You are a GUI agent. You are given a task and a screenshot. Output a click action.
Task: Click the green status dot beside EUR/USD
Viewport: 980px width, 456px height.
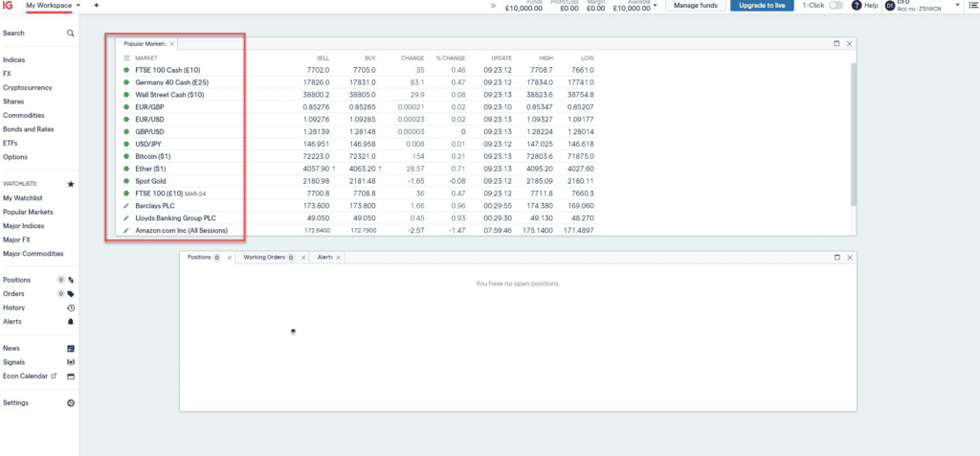point(127,119)
